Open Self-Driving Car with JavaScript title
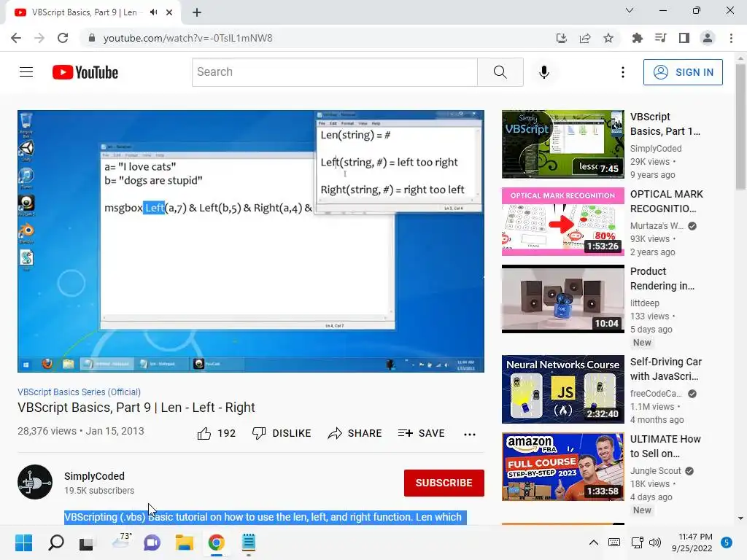The width and height of the screenshot is (747, 560). coord(665,369)
